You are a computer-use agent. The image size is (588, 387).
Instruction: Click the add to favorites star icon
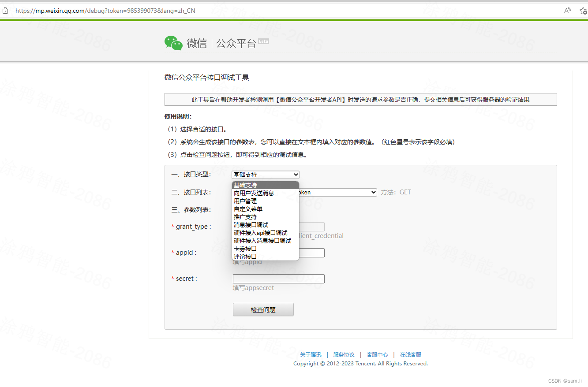coord(583,11)
